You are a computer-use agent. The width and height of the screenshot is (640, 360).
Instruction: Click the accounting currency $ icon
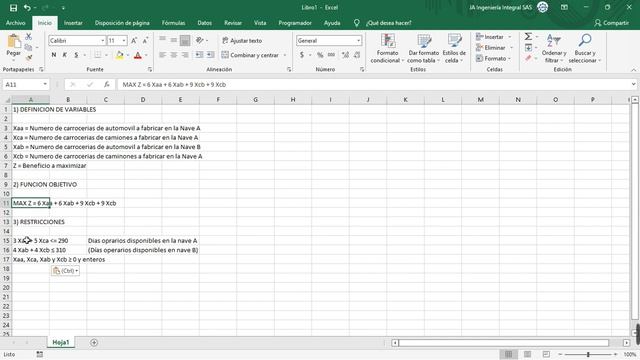tap(302, 55)
